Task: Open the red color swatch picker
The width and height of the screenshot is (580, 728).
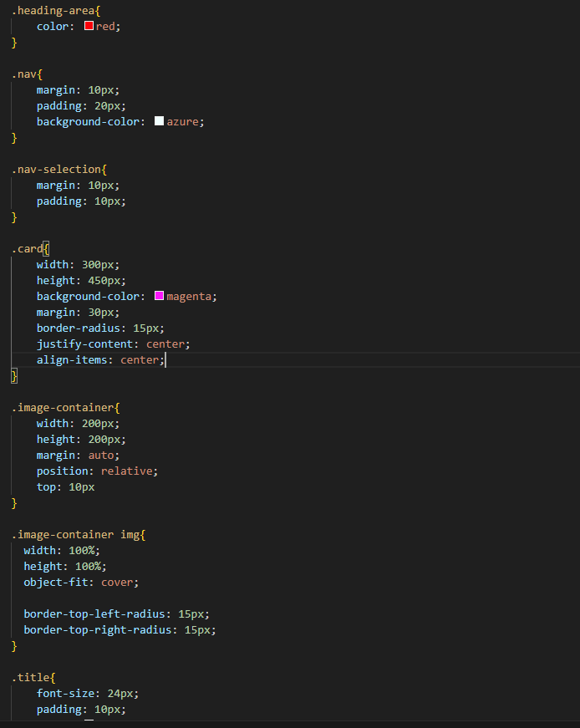Action: coord(89,26)
